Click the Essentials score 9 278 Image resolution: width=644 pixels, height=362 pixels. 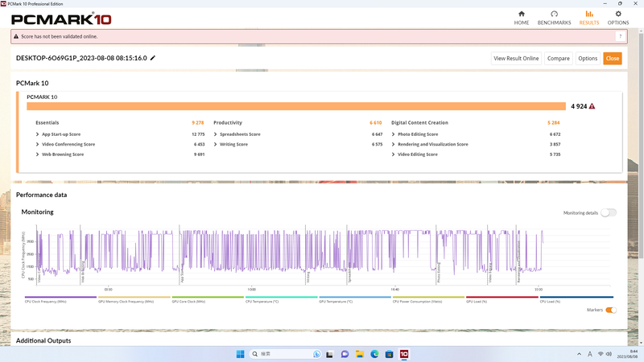(x=197, y=123)
